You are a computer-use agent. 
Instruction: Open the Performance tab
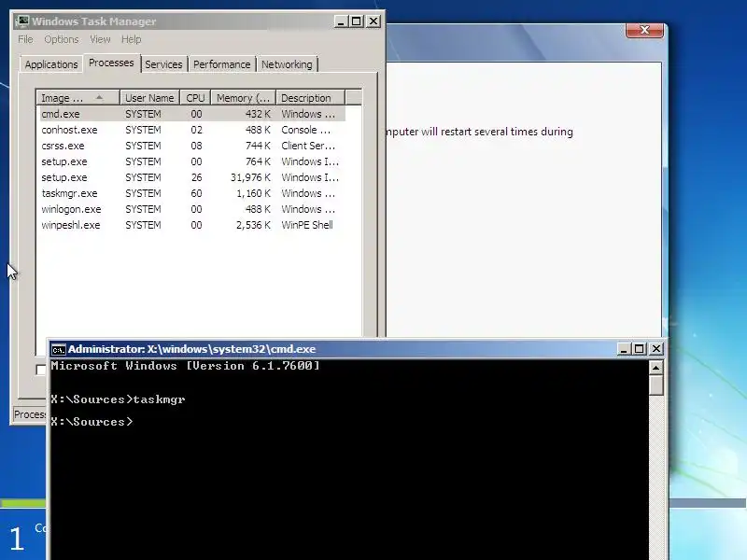pos(221,64)
